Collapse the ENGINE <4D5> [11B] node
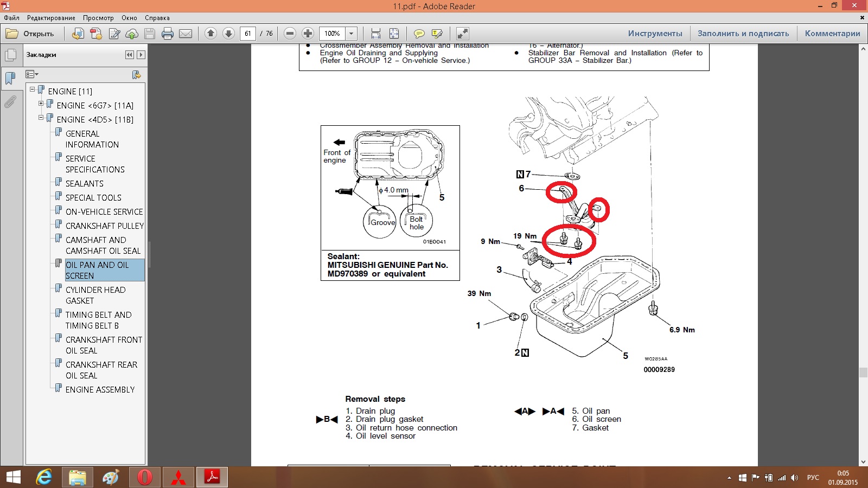 click(x=41, y=117)
